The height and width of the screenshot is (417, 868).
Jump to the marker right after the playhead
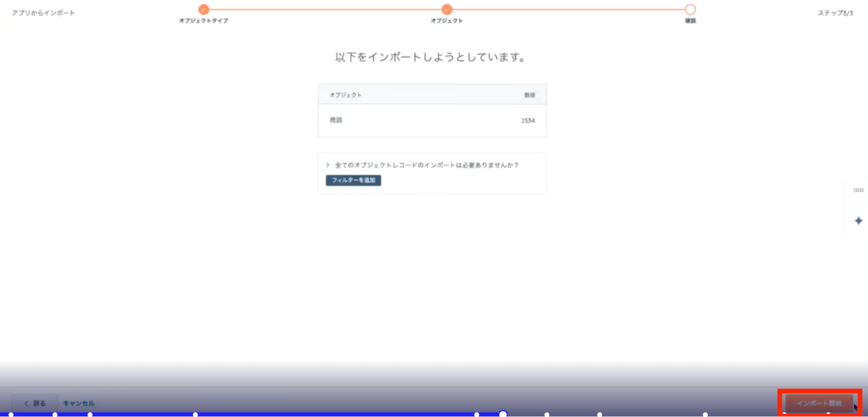click(547, 414)
